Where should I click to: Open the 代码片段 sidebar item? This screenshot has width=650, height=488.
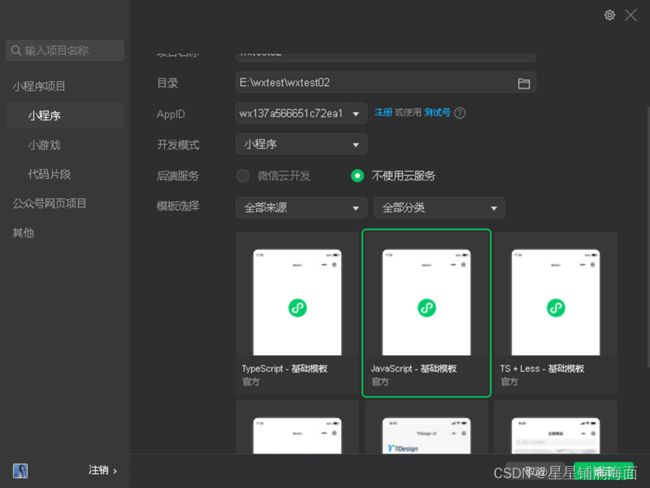coord(49,174)
